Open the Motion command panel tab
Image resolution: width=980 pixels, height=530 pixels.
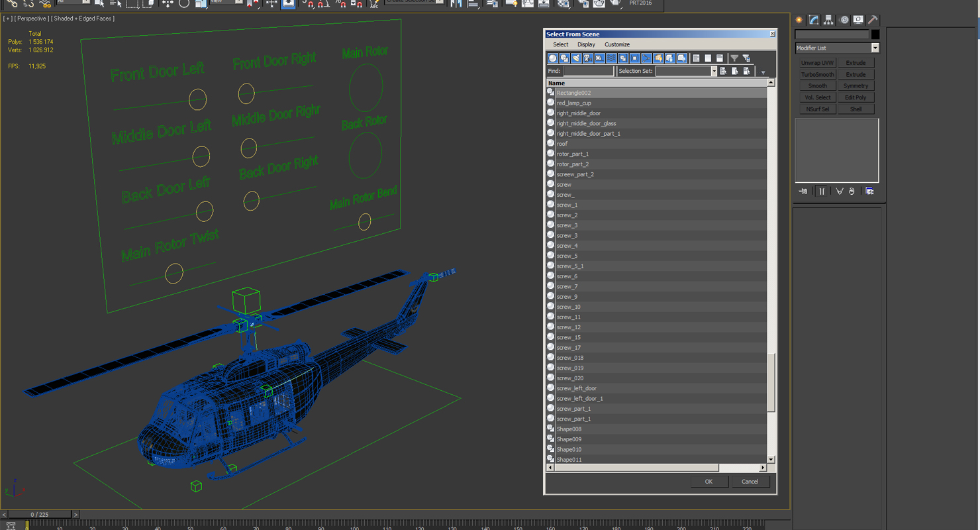pos(844,20)
